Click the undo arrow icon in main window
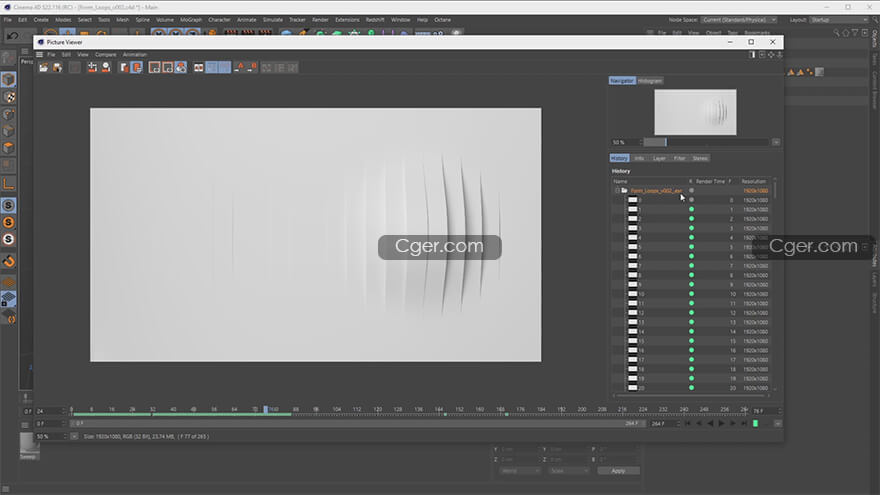 pos(12,35)
